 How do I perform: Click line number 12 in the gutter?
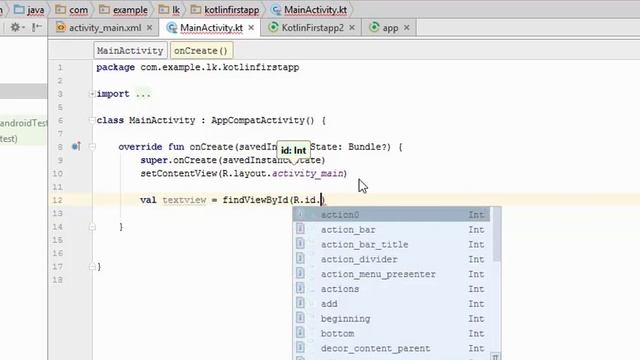(x=58, y=200)
